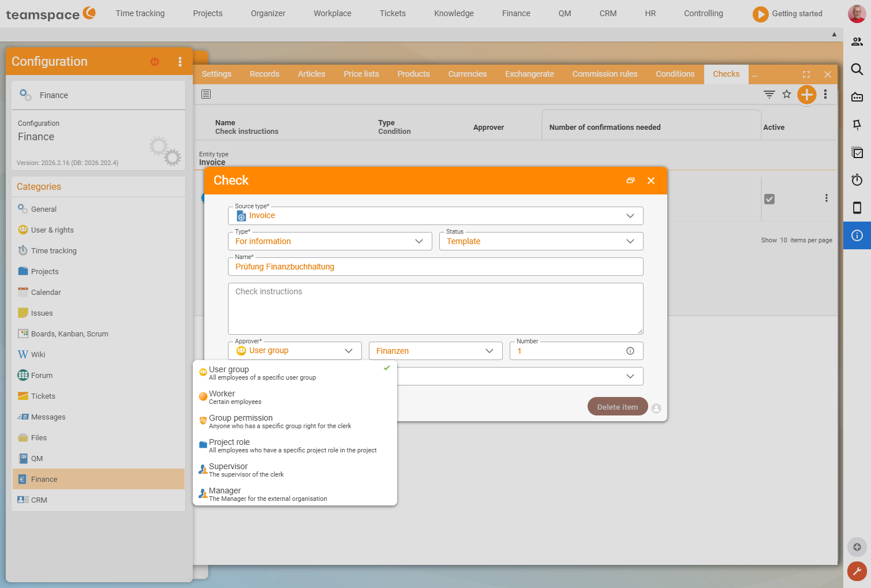Select Manager approver option
Screen dimensions: 871x588
295,494
